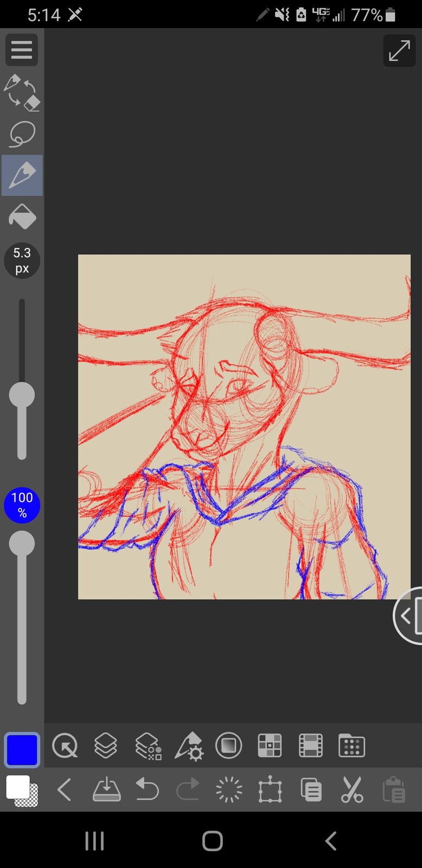Open the hamburger main menu
422x868 pixels.
pyautogui.click(x=22, y=50)
